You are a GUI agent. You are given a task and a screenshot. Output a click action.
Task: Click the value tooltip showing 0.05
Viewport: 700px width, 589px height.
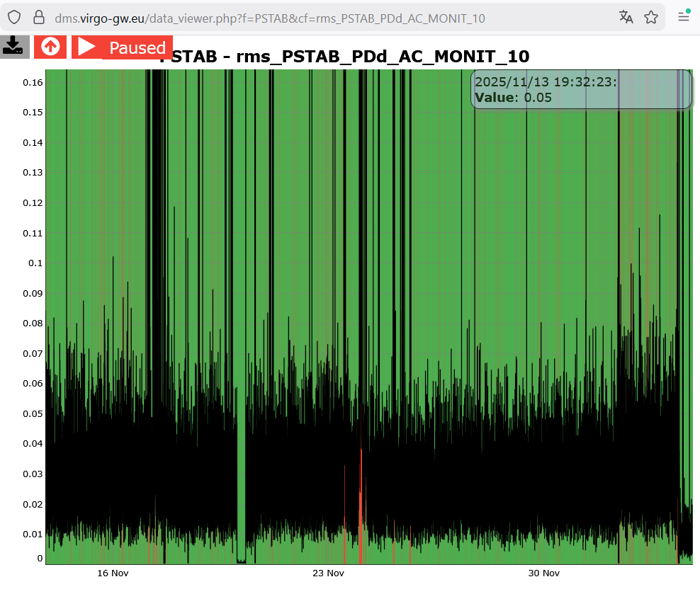click(581, 90)
